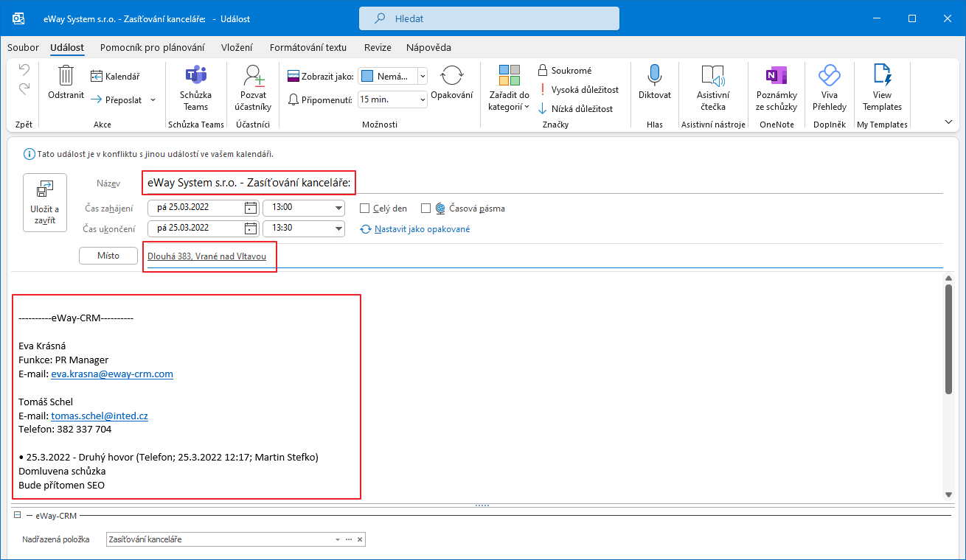This screenshot has width=966, height=560.
Task: Open Nadřazená položka dropdown arrow
Action: pyautogui.click(x=338, y=539)
